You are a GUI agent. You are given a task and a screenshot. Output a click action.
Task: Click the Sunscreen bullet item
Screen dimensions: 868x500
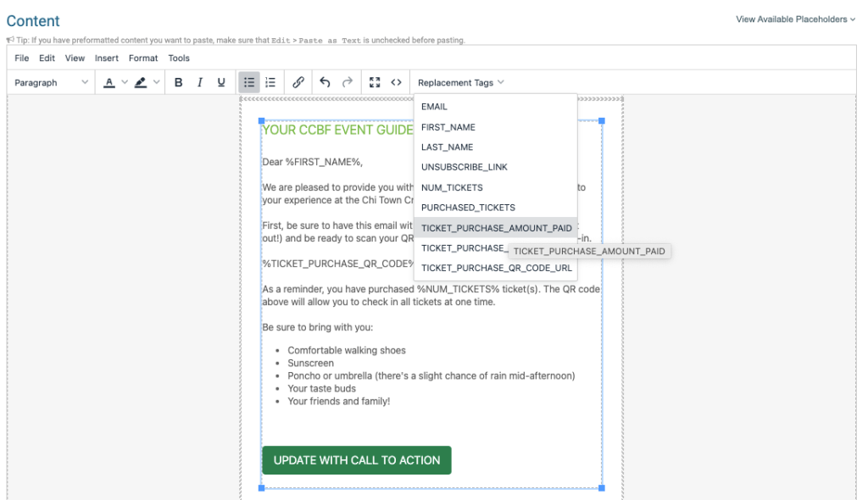pos(310,364)
